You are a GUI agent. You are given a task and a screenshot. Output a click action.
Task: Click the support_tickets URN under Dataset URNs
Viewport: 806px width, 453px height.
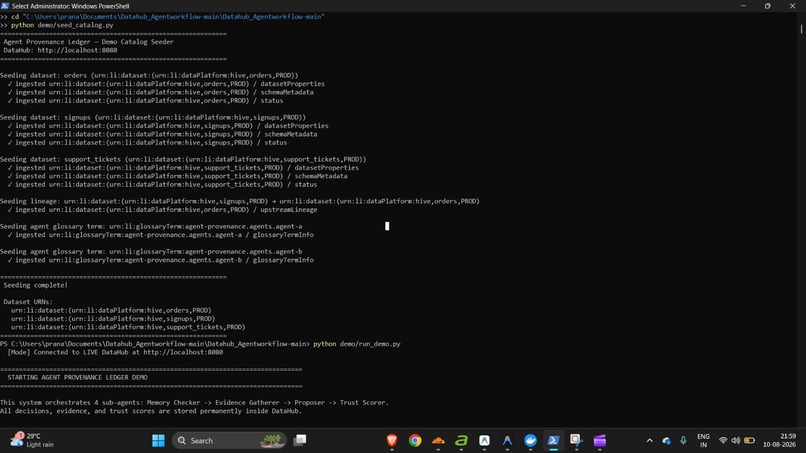pos(128,327)
